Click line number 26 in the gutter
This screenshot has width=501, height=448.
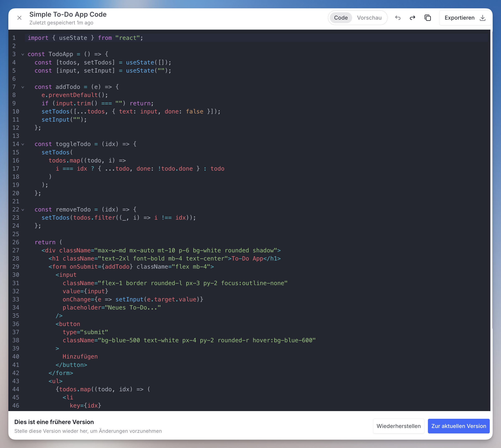click(x=15, y=242)
